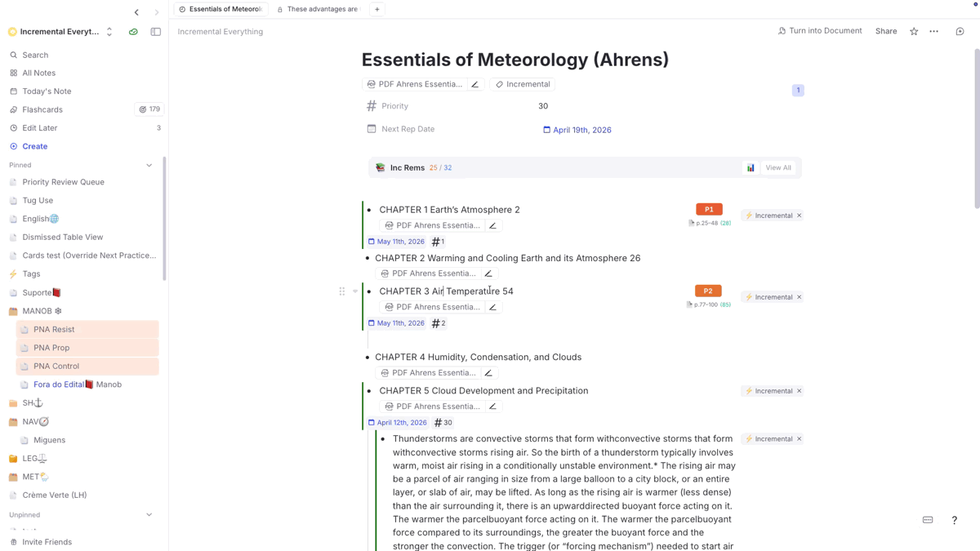Click the Share button
Image resolution: width=980 pixels, height=551 pixels.
tap(886, 31)
